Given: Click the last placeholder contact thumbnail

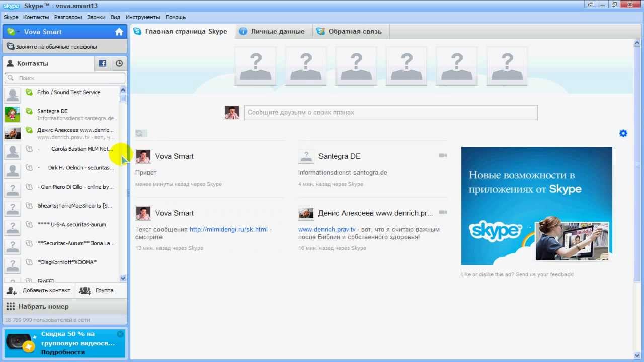Looking at the screenshot, I should coord(507,66).
